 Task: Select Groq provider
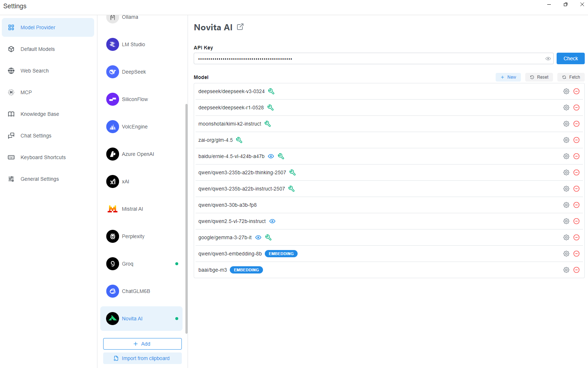141,264
